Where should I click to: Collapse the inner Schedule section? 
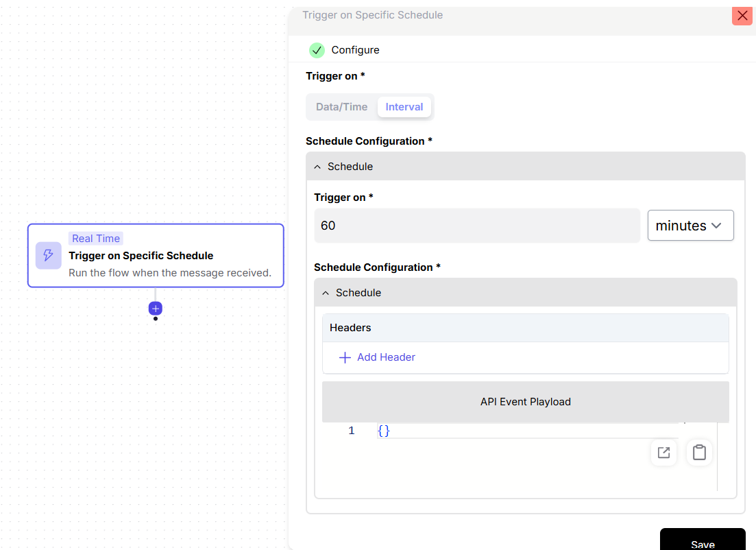pyautogui.click(x=526, y=293)
